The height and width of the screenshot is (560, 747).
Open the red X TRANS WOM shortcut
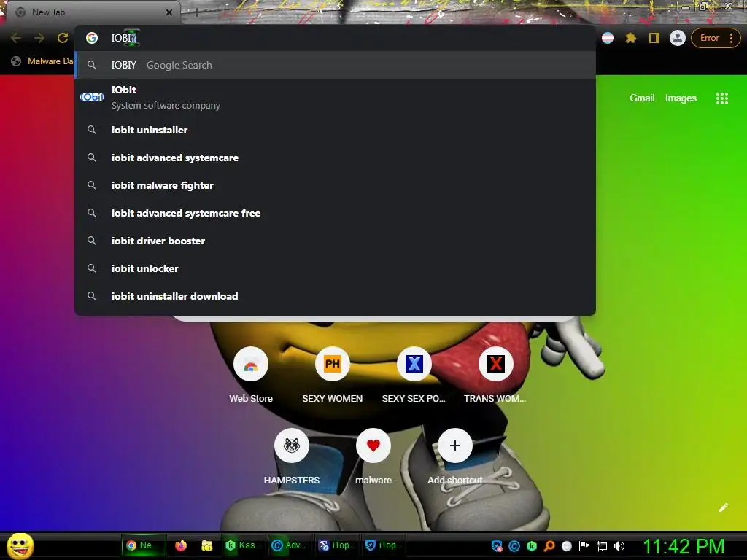click(x=495, y=376)
